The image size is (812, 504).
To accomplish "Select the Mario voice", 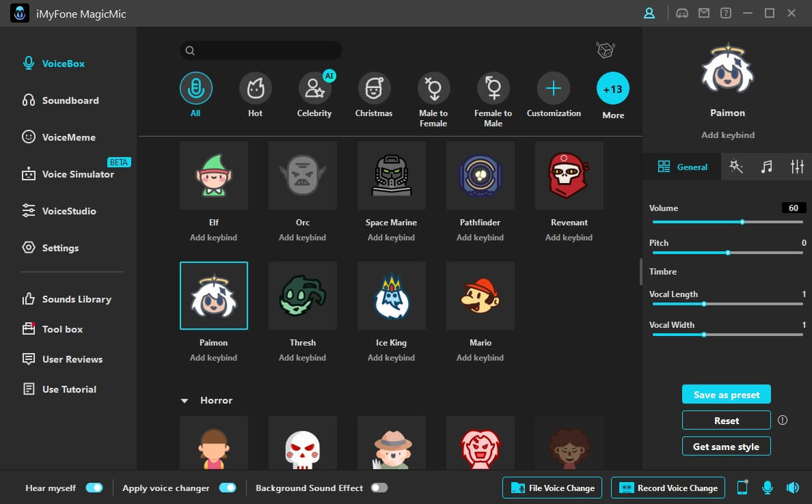I will tap(481, 296).
